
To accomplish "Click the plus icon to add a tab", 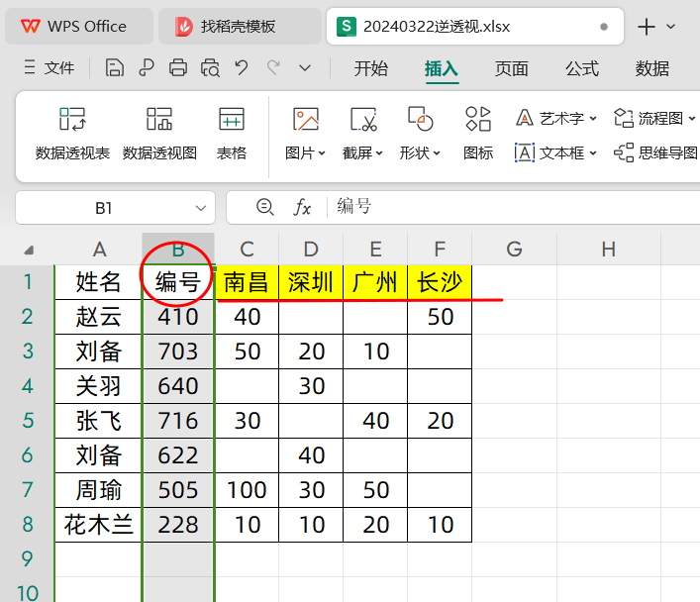I will pyautogui.click(x=646, y=27).
